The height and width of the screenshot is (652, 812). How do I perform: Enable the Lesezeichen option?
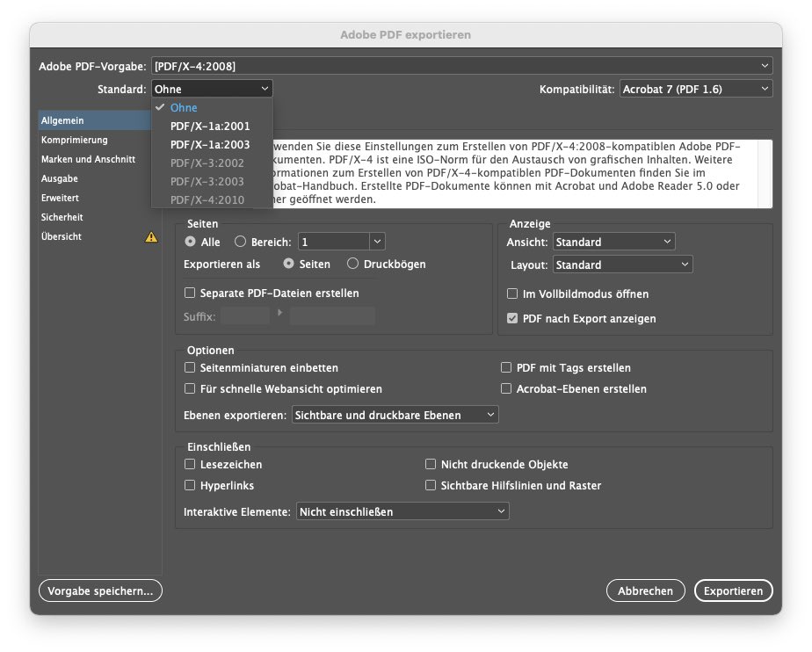coord(190,464)
